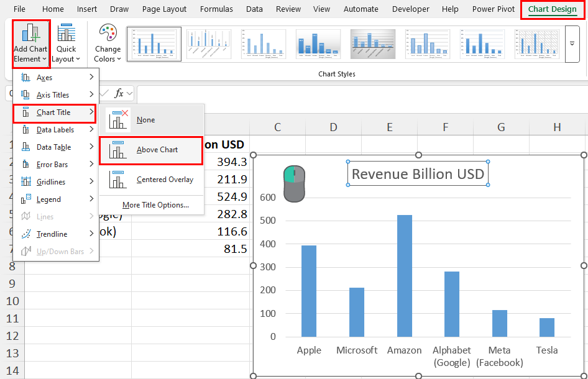This screenshot has height=379, width=588.
Task: Open the Change Colors palette
Action: [108, 43]
